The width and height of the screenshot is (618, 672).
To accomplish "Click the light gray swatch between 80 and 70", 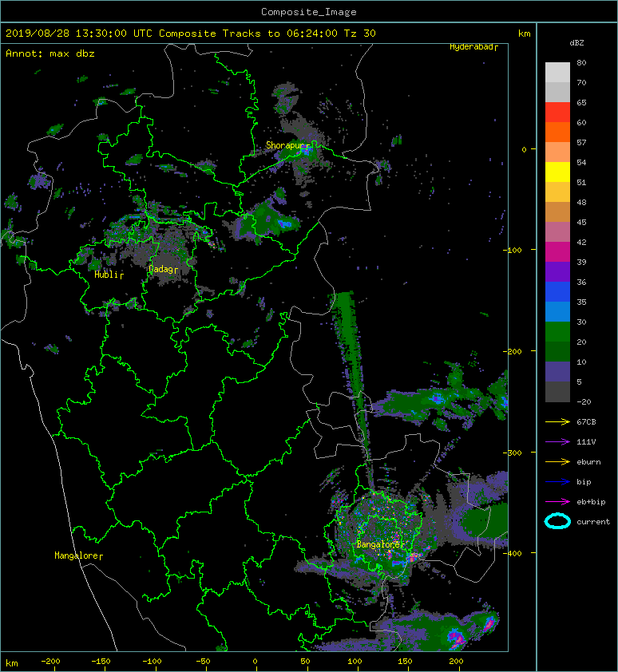I will click(557, 73).
